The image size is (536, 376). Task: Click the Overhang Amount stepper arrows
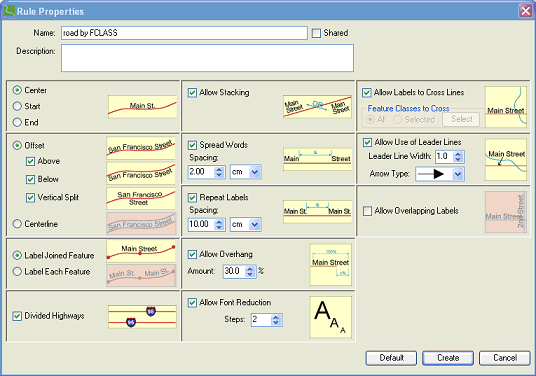click(250, 272)
